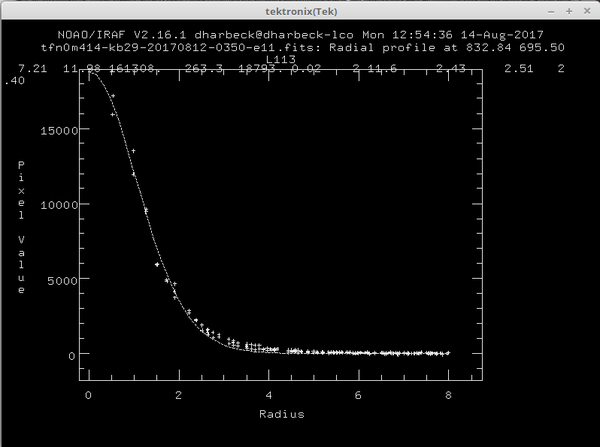
Task: Click the 2 tick label on the x-axis
Action: point(178,396)
